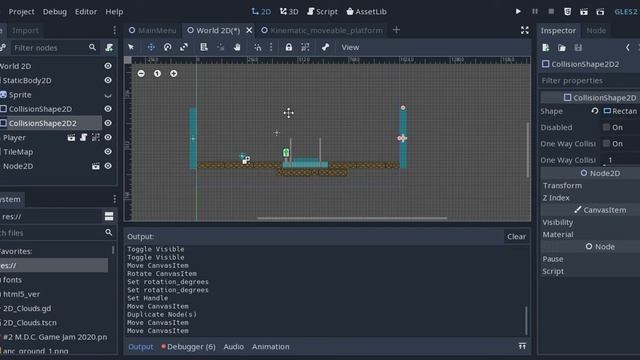Toggle TileMap node visibility
The width and height of the screenshot is (640, 360).
coord(108,151)
